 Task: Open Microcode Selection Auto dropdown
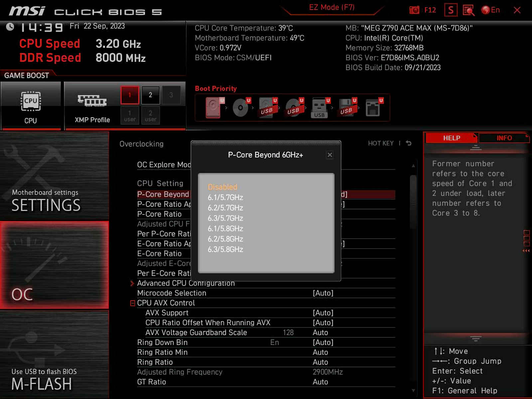point(323,293)
